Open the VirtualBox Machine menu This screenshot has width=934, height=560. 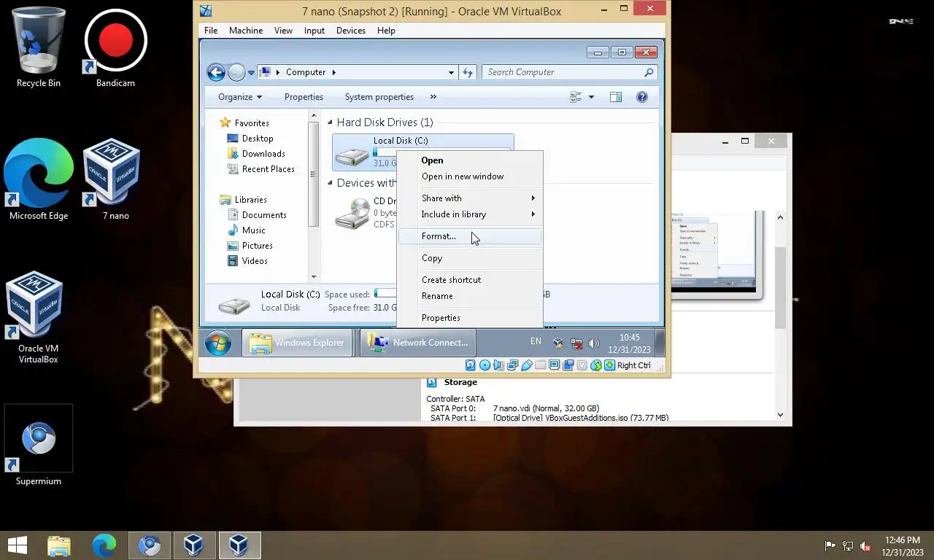tap(246, 31)
